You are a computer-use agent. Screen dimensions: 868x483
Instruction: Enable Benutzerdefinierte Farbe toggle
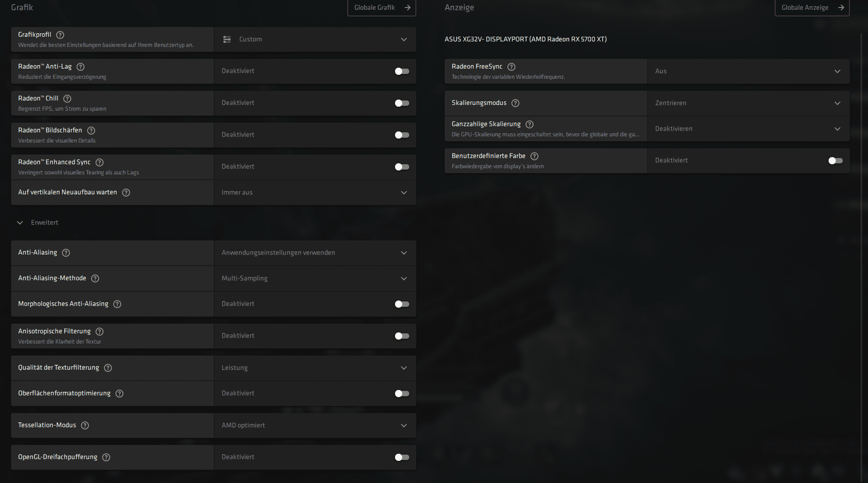(836, 161)
